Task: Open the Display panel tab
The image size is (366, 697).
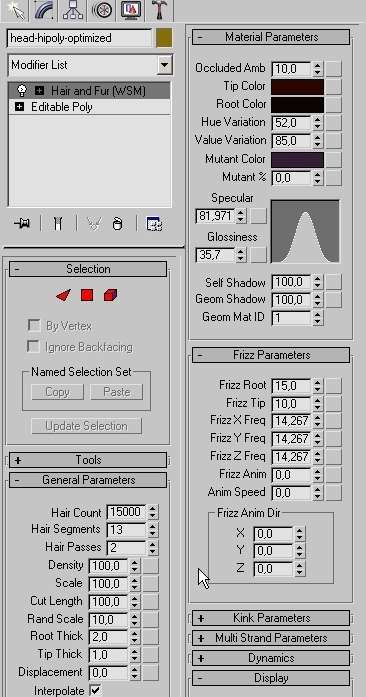Action: pyautogui.click(x=131, y=10)
